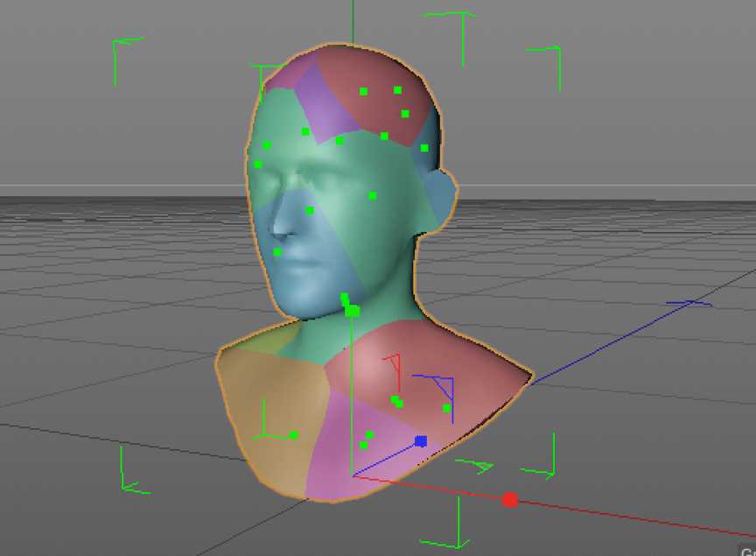Click the red bracket marker on the shoulder
The image size is (756, 556).
point(394,373)
